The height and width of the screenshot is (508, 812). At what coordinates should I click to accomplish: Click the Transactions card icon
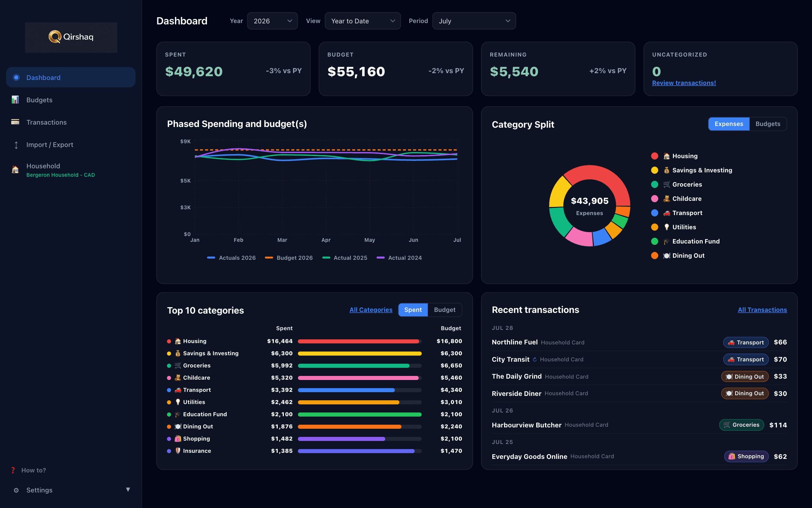click(x=15, y=122)
